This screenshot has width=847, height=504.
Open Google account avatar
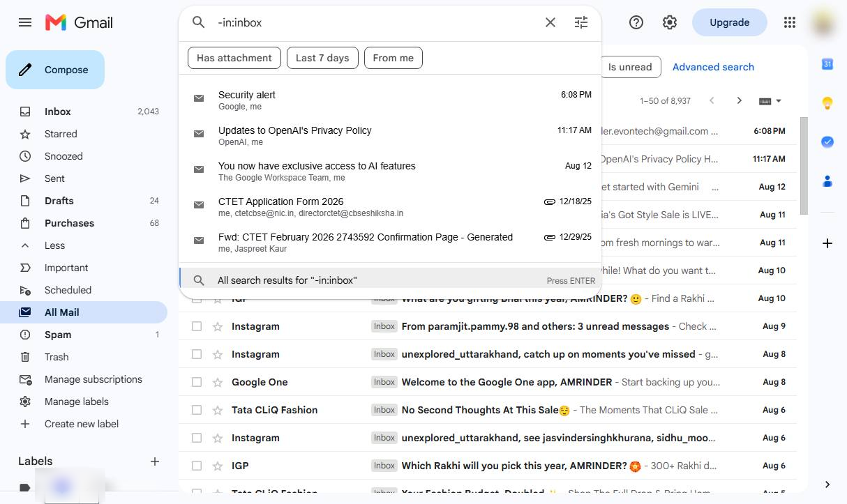click(x=823, y=22)
